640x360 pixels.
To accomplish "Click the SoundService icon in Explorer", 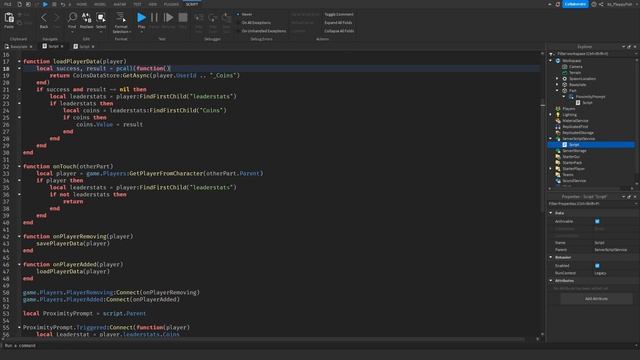I will [x=558, y=180].
